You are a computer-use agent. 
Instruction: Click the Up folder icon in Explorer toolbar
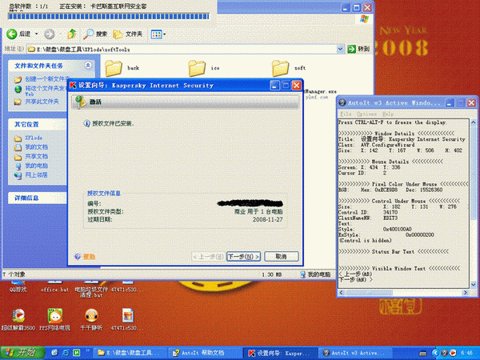click(72, 34)
